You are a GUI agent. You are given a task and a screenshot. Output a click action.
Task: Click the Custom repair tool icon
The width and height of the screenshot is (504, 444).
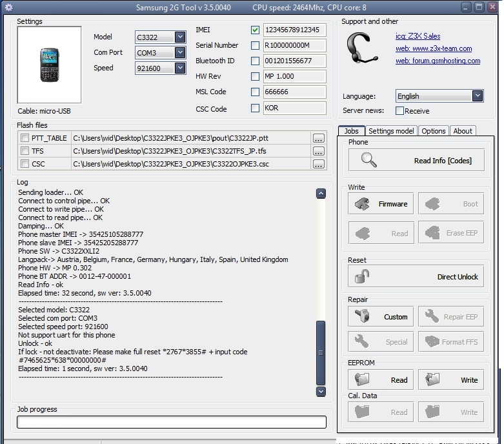coord(362,316)
